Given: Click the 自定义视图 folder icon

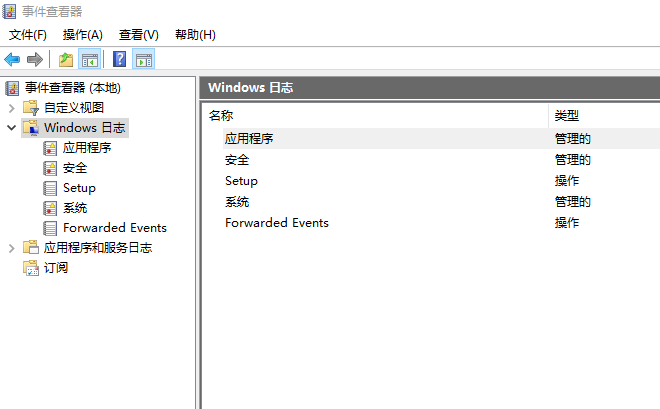Looking at the screenshot, I should tap(31, 108).
